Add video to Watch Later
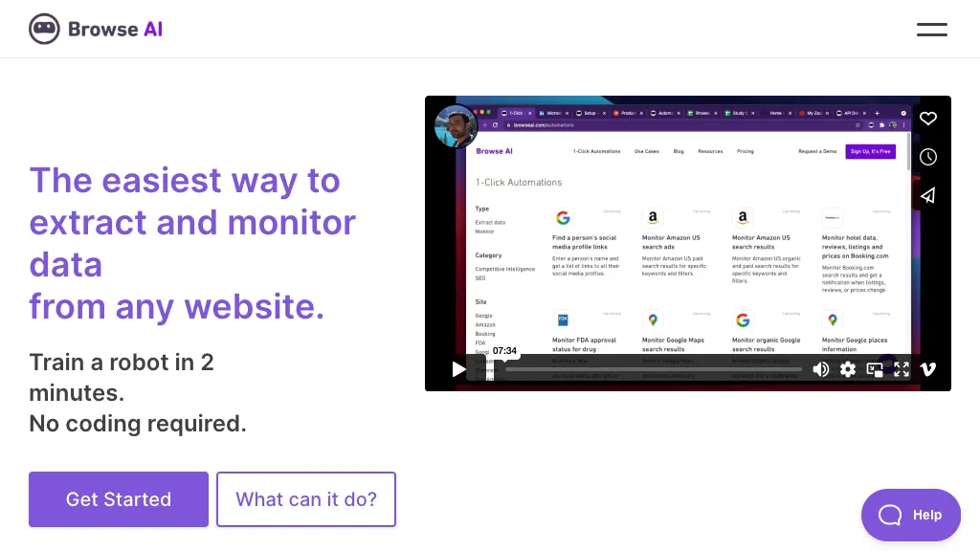The image size is (980, 551). [927, 157]
